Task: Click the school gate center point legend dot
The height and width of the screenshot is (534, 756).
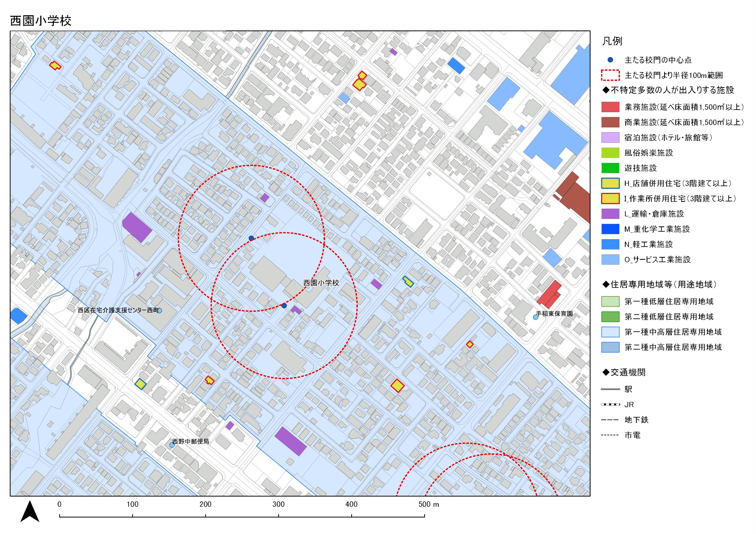Action: [610, 60]
